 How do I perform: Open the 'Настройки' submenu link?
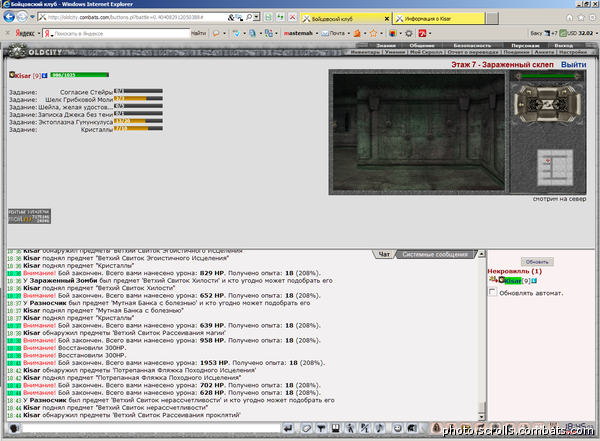[573, 52]
